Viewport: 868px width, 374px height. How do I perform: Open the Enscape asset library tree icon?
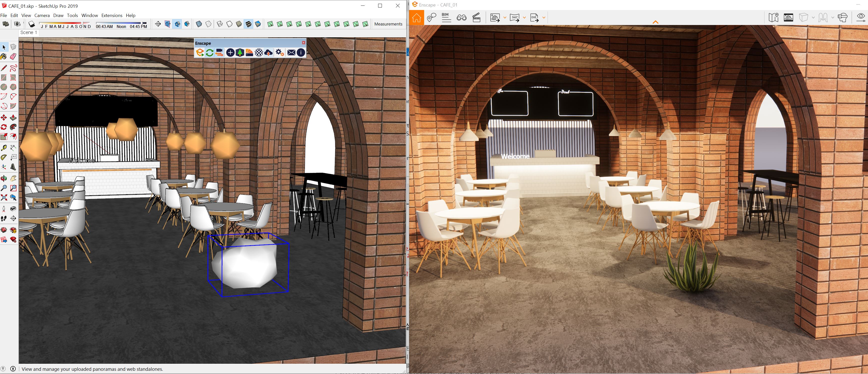(240, 52)
